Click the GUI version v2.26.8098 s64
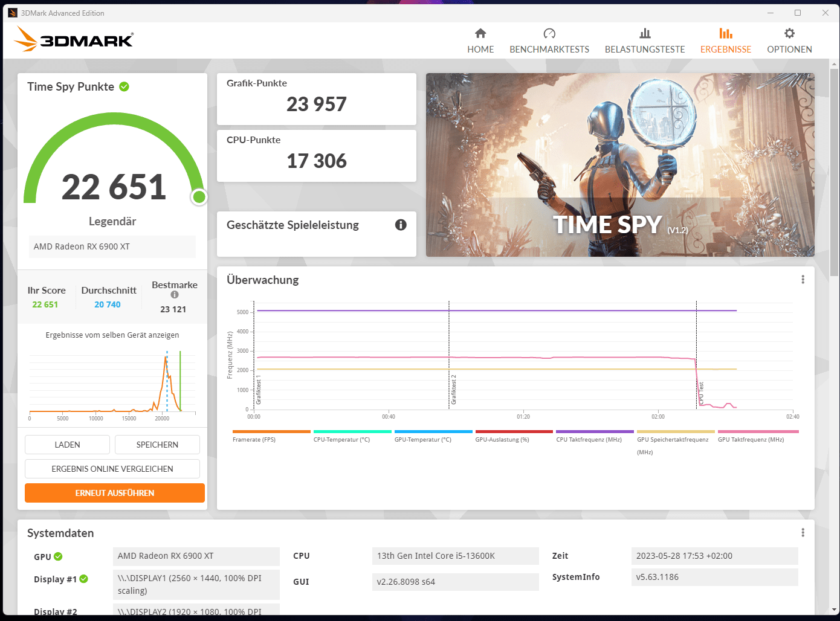This screenshot has height=621, width=840. (456, 582)
